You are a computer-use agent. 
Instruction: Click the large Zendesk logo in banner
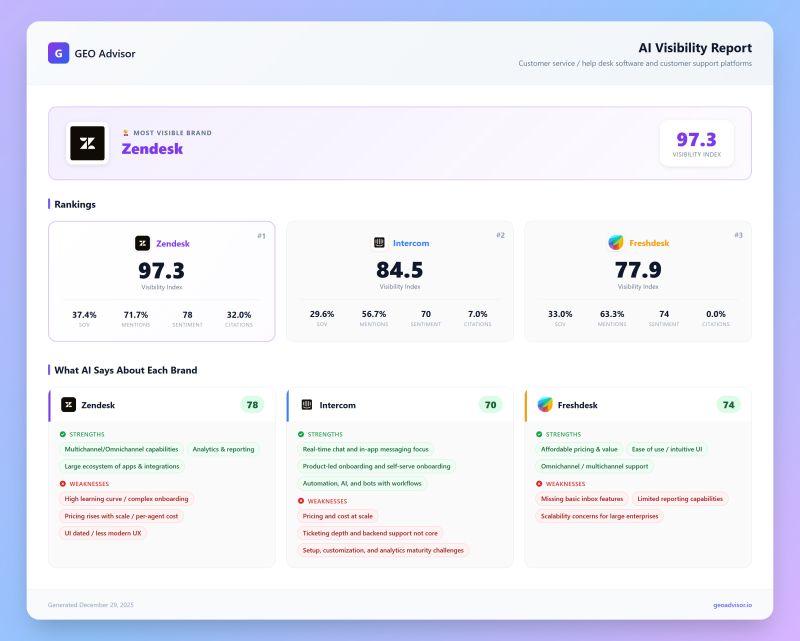coord(87,143)
